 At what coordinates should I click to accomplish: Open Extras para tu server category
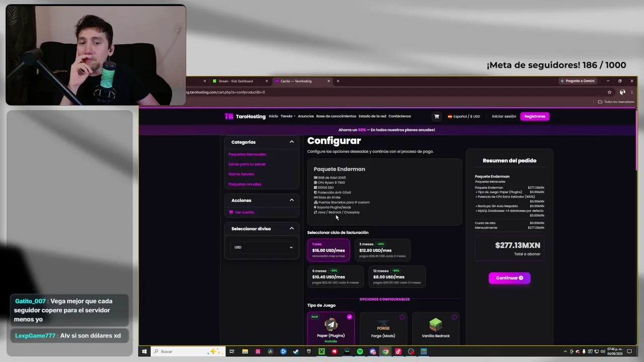247,164
